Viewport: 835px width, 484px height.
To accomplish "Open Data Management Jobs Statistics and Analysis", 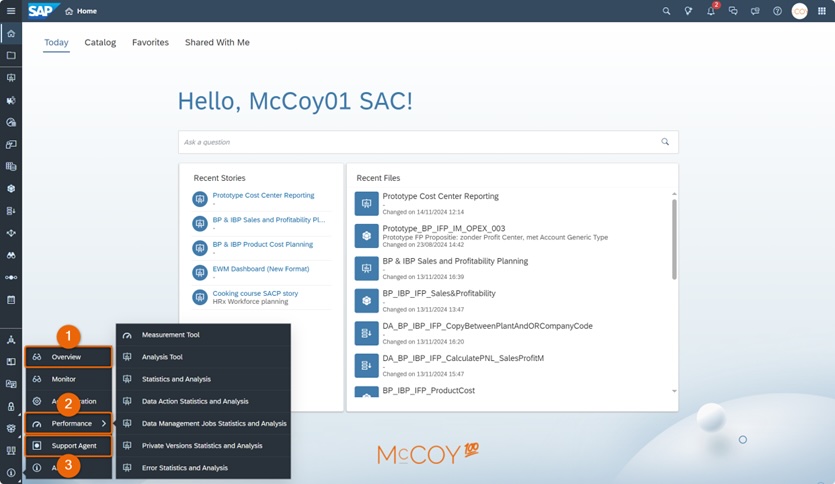I will pos(203,423).
